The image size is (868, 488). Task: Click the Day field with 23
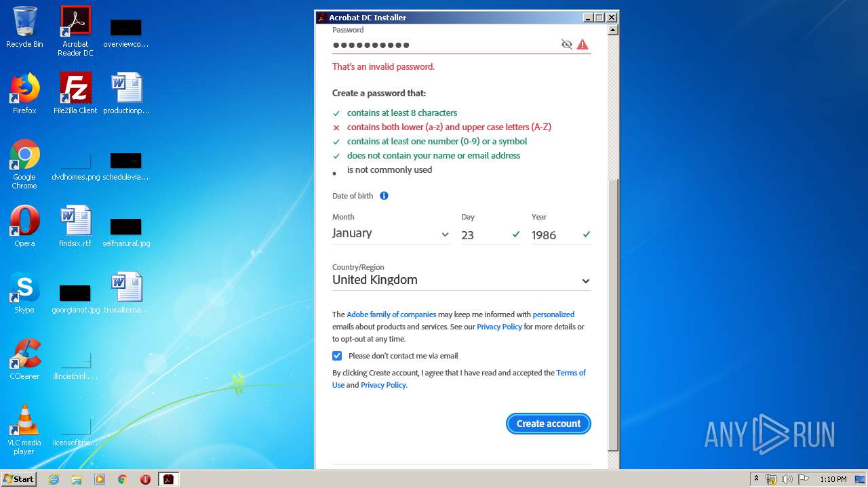pyautogui.click(x=490, y=235)
